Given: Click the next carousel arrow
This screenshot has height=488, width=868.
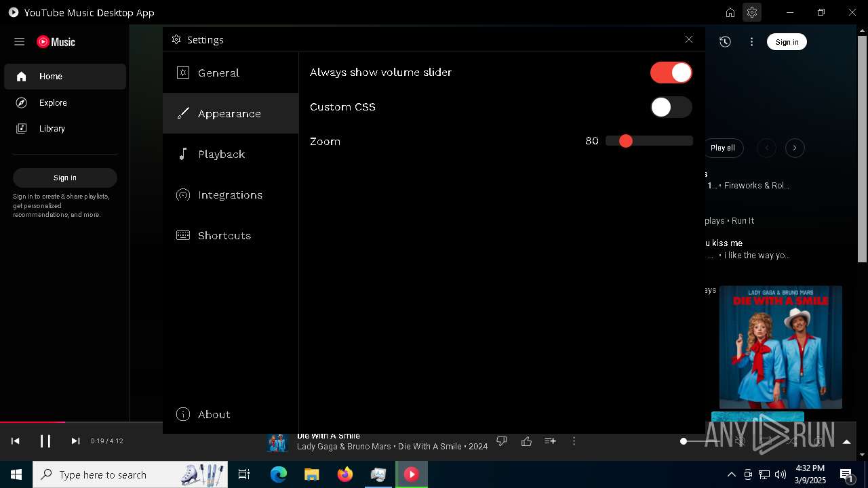Looking at the screenshot, I should (x=795, y=148).
